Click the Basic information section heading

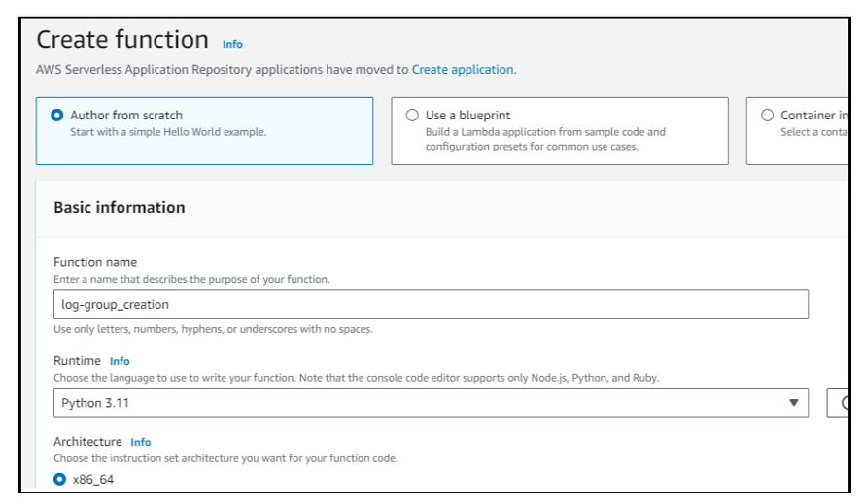pyautogui.click(x=119, y=207)
